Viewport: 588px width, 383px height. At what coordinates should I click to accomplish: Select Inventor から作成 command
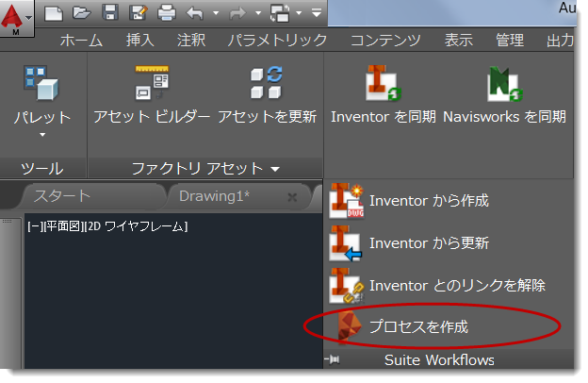pyautogui.click(x=410, y=201)
